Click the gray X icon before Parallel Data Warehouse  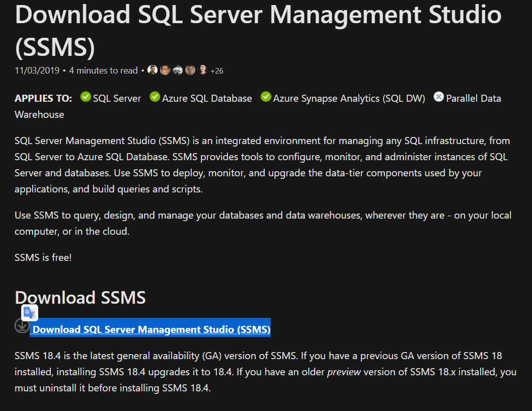tap(439, 96)
